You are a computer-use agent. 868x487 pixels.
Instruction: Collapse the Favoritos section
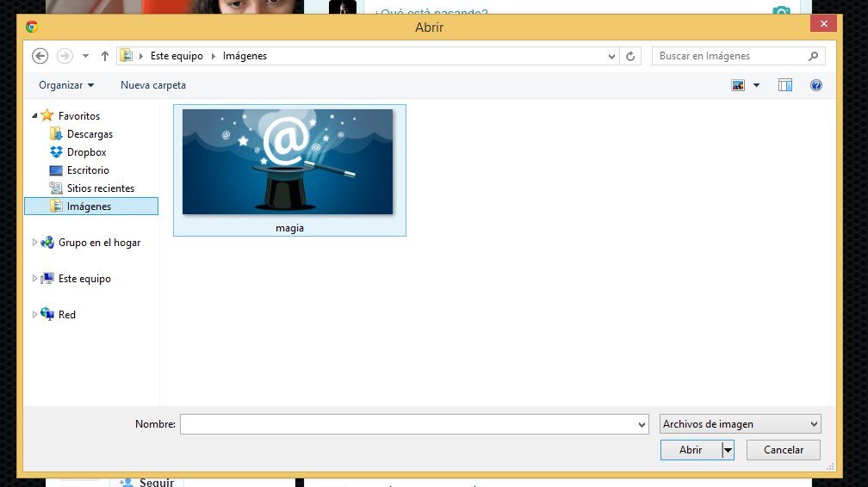pyautogui.click(x=34, y=115)
